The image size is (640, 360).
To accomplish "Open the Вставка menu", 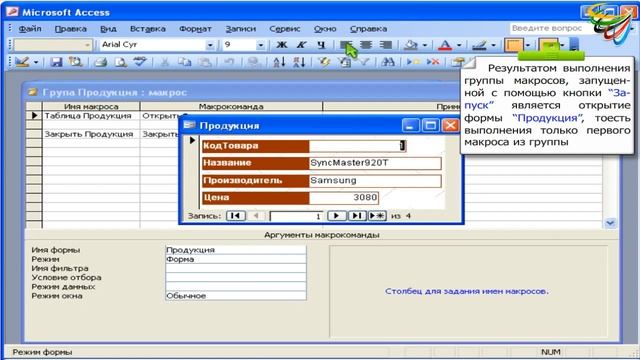I will click(148, 29).
